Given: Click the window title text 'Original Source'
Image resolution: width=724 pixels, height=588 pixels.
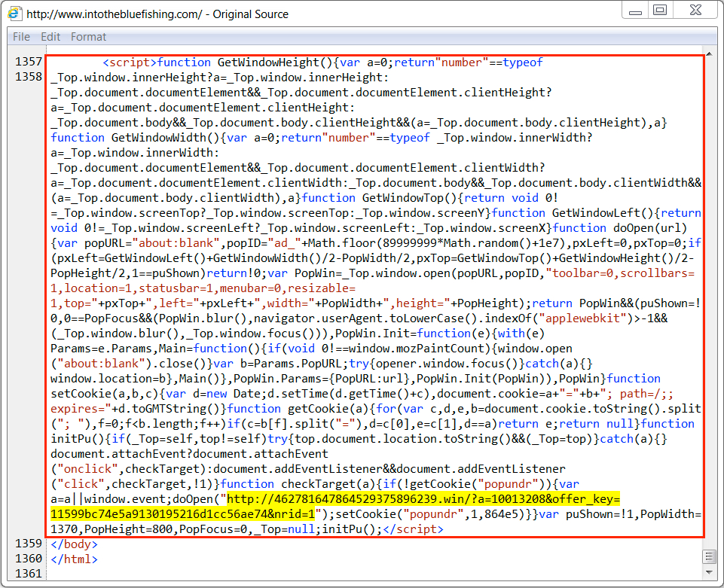Looking at the screenshot, I should pyautogui.click(x=251, y=14).
